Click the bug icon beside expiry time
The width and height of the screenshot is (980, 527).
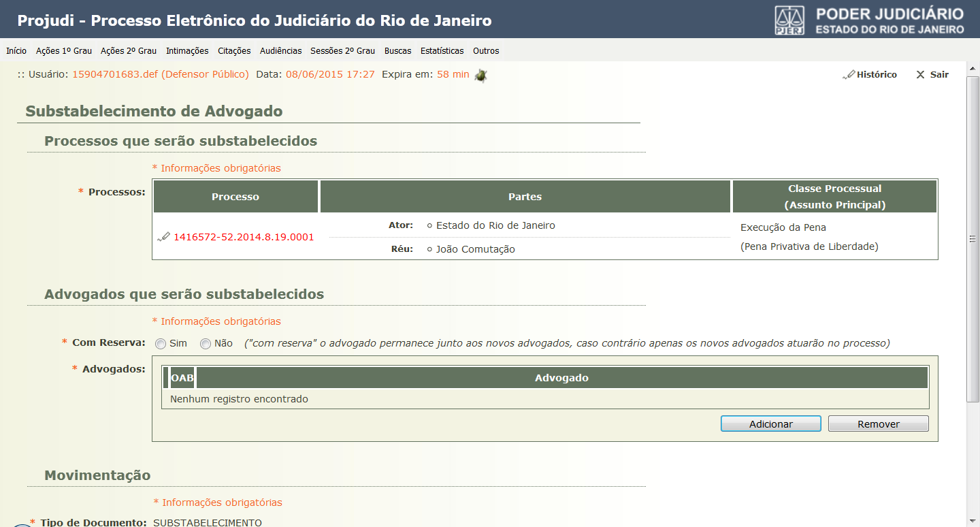(480, 75)
